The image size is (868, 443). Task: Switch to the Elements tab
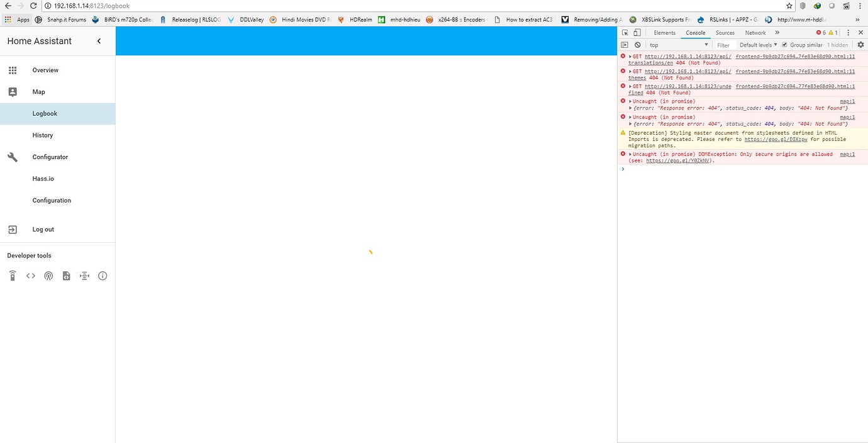point(664,32)
